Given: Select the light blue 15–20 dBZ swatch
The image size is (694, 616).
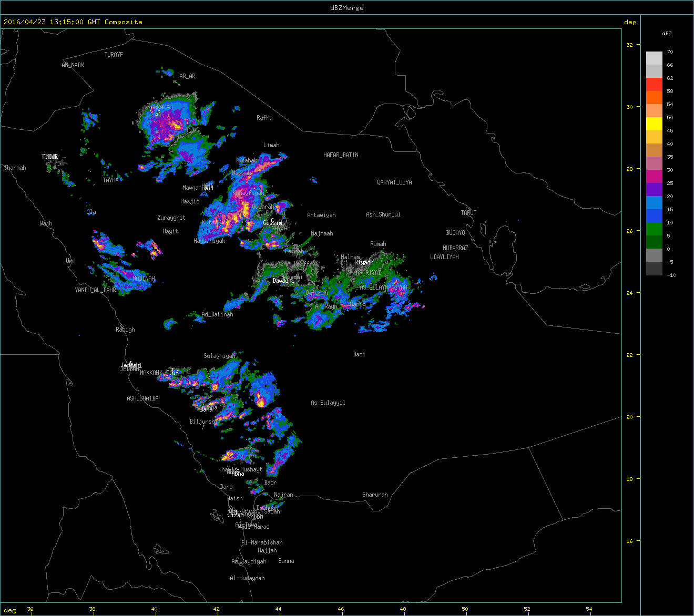Looking at the screenshot, I should [x=654, y=202].
